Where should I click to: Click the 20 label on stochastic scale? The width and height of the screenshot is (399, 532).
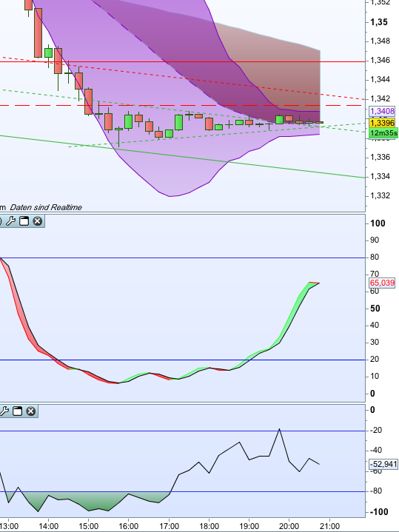(x=375, y=360)
